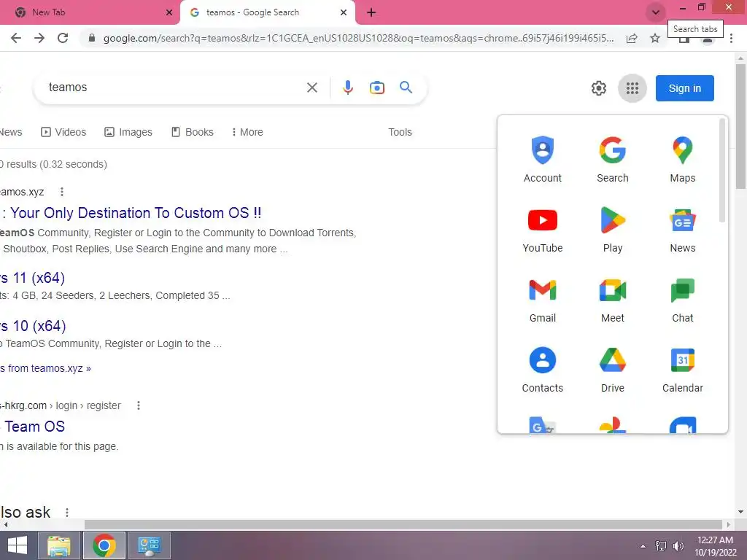Open File Explorer from taskbar
This screenshot has height=560, width=747.
58,545
